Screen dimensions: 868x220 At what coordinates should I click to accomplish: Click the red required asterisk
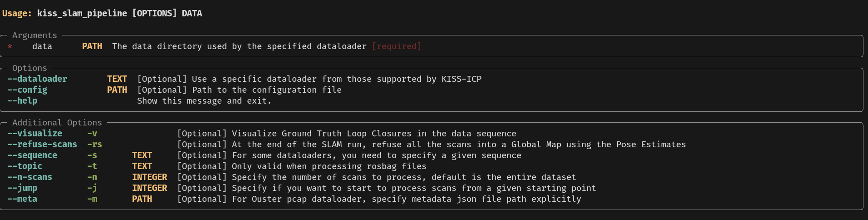[x=10, y=47]
